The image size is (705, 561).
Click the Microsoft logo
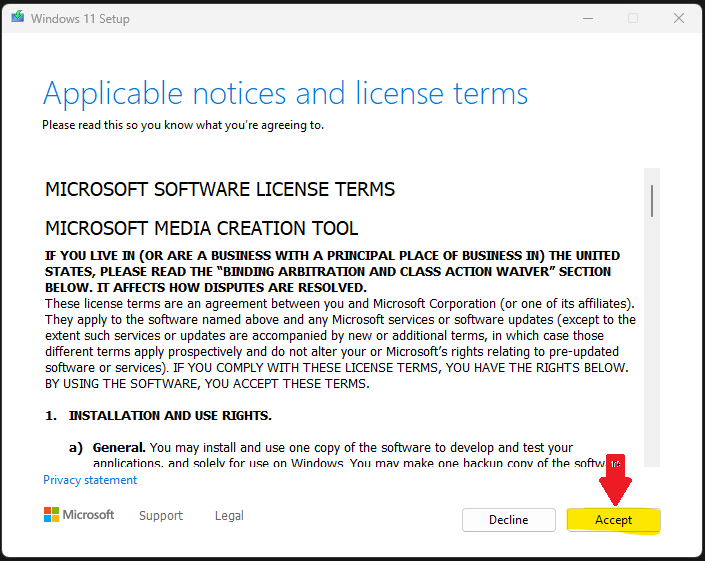79,515
